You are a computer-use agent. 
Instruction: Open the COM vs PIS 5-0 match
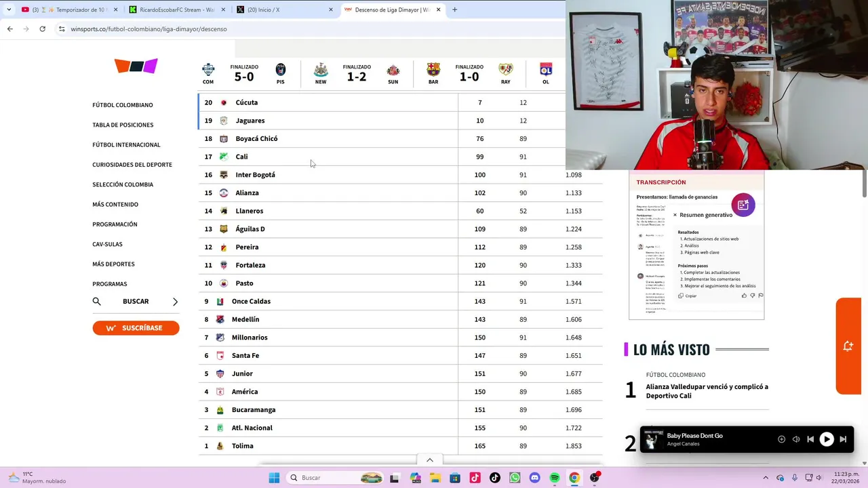[244, 74]
